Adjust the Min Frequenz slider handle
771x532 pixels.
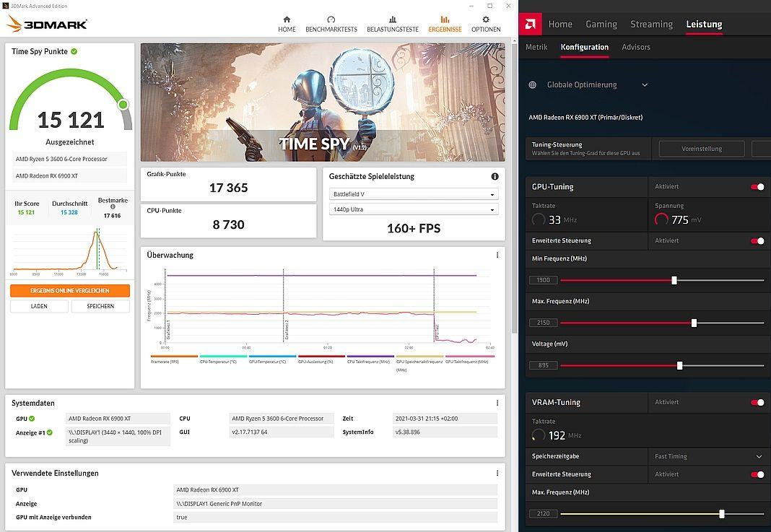pyautogui.click(x=674, y=280)
